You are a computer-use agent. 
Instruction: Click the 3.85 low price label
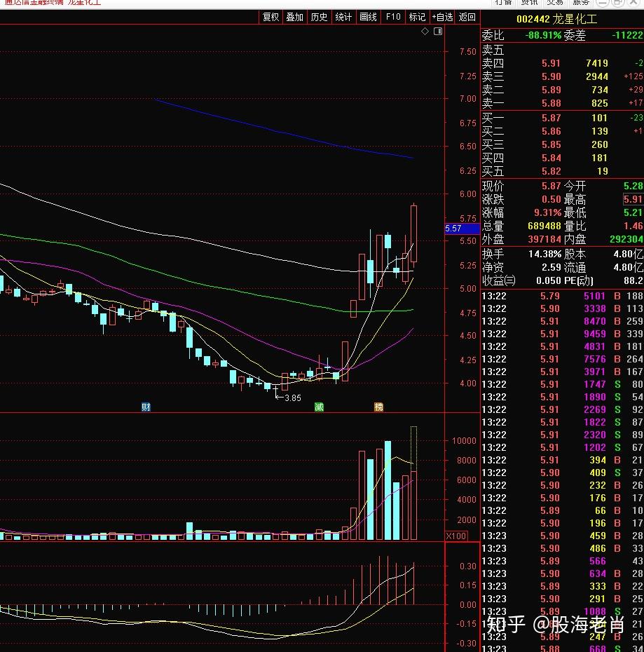(291, 398)
